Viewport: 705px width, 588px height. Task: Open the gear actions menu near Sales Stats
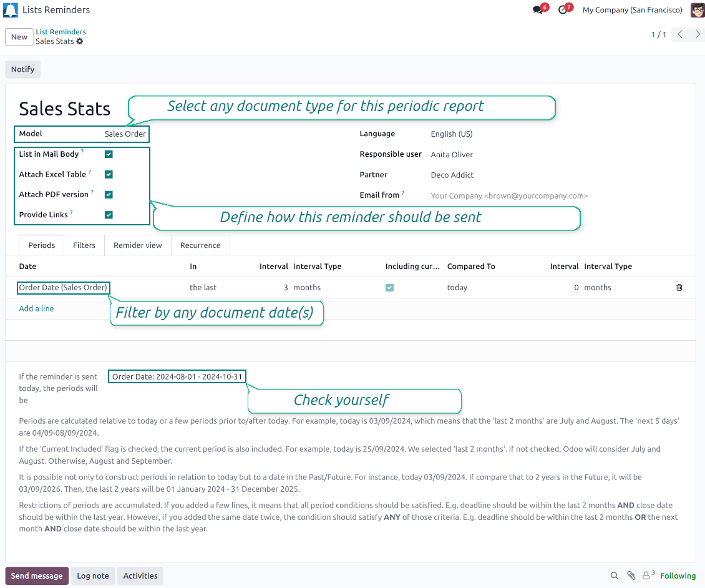80,41
